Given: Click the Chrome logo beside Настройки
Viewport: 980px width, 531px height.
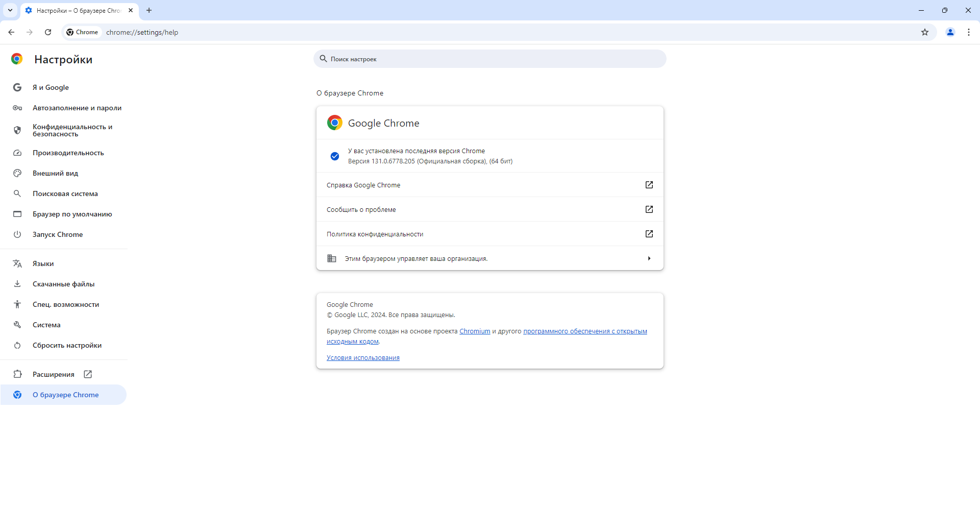Looking at the screenshot, I should tap(17, 59).
